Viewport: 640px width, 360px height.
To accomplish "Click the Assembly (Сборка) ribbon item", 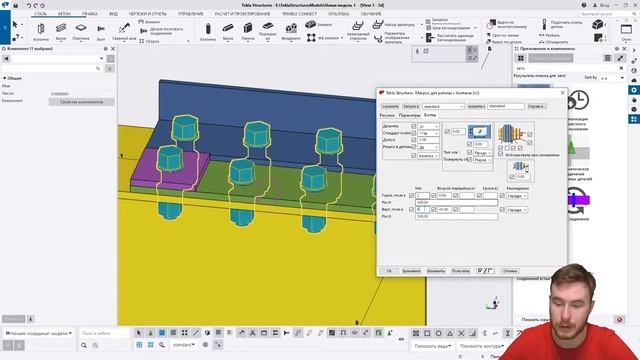I will pos(149,41).
